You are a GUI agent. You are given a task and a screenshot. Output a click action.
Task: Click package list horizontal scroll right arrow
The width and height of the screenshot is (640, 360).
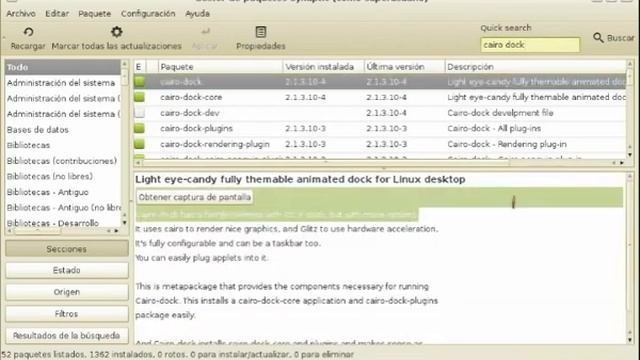(x=622, y=163)
